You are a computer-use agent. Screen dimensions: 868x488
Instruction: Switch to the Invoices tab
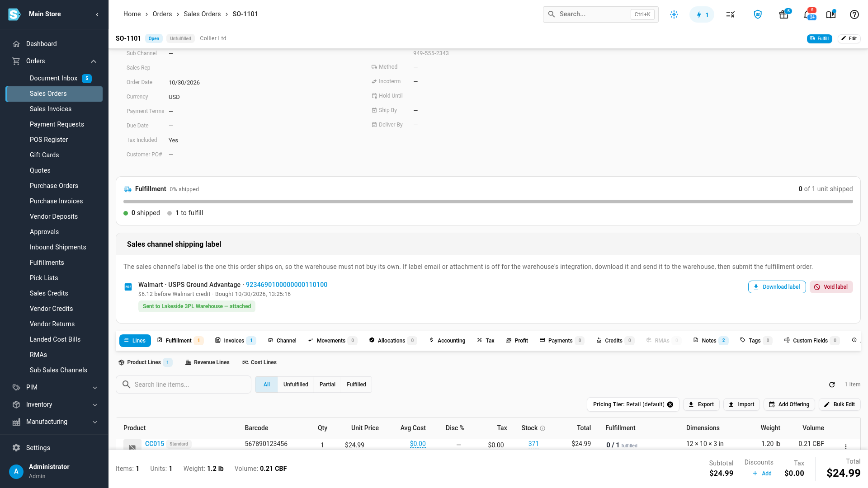235,340
